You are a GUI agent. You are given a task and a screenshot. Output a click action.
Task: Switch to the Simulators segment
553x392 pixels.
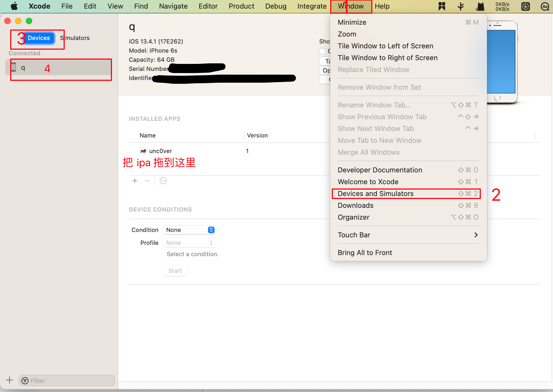click(x=75, y=38)
